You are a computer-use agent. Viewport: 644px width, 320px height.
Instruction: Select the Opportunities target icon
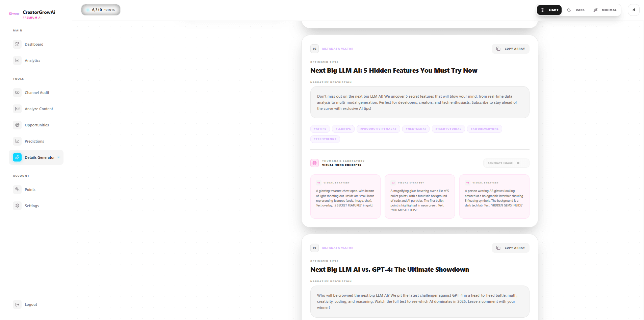(17, 125)
